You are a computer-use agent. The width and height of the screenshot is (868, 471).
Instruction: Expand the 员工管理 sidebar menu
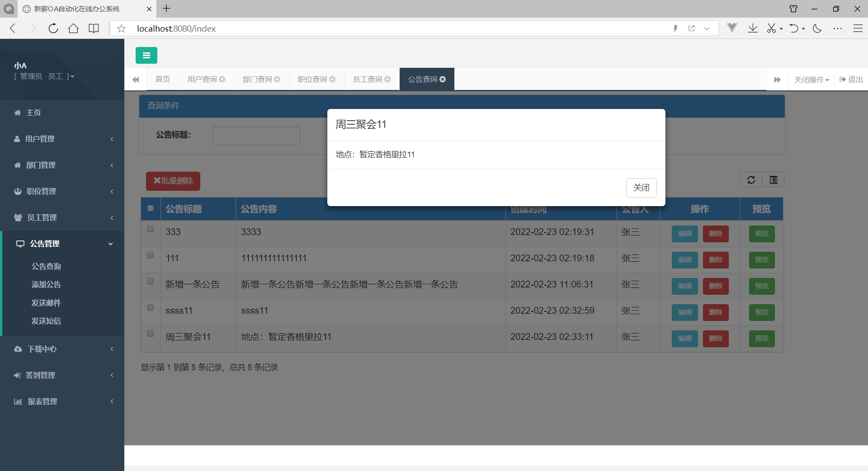pos(62,217)
